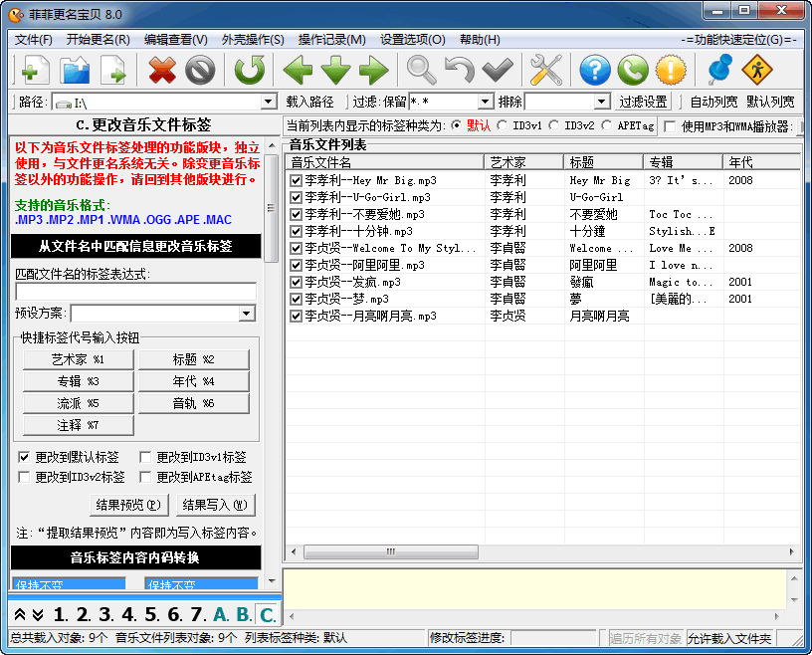
Task: Expand the 排除 filter dropdown
Action: coord(601,102)
